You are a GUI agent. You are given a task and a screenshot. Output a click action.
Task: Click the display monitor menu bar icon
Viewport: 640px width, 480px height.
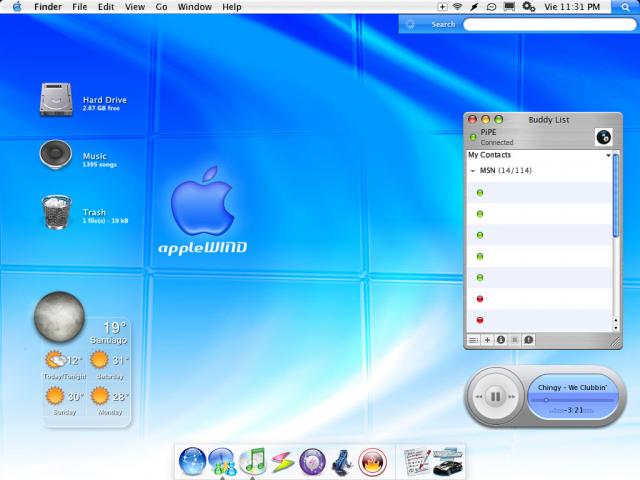[509, 7]
